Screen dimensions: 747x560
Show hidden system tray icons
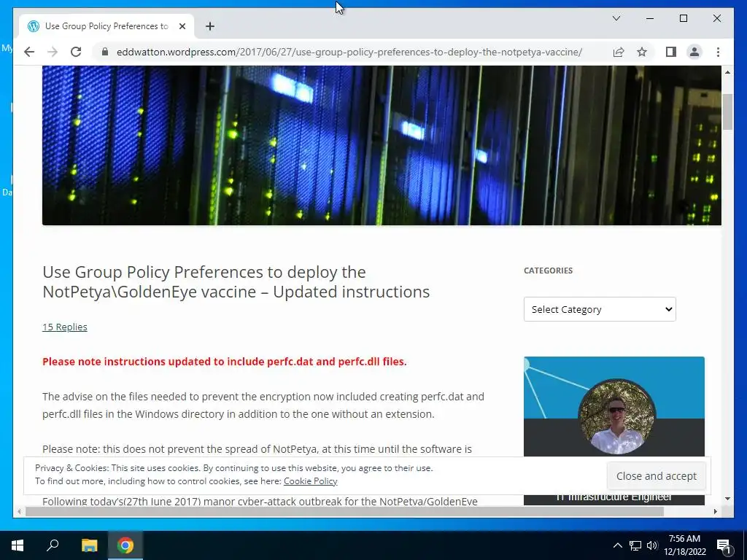(617, 545)
